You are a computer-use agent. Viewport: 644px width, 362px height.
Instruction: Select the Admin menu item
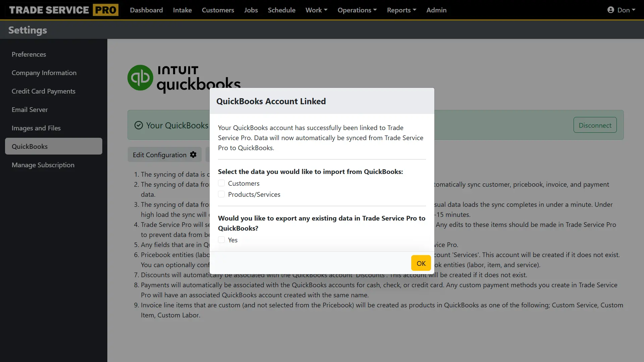(x=436, y=10)
